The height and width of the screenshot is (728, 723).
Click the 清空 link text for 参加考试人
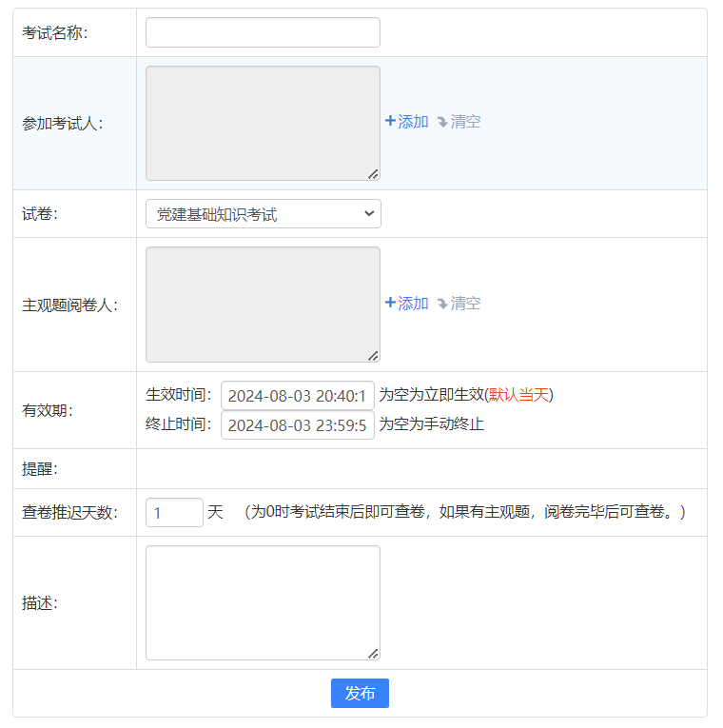coord(465,122)
